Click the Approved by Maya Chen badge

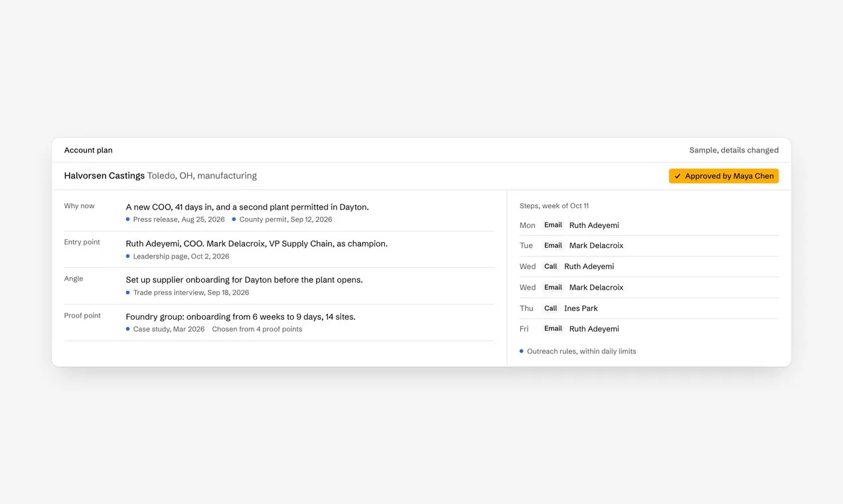(x=724, y=176)
